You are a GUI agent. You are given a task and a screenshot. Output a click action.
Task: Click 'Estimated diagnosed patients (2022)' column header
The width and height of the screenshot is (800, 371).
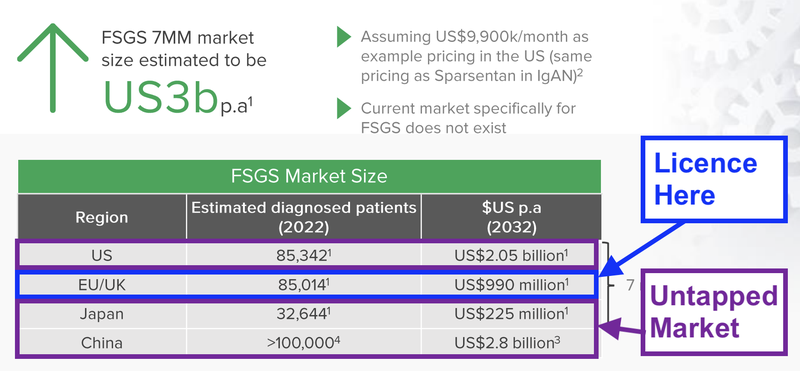304,217
